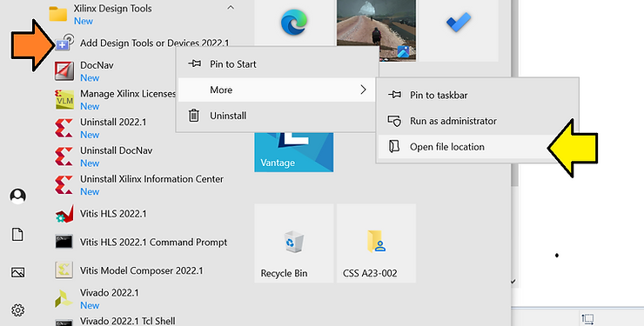This screenshot has height=326, width=644.
Task: Open the Recycle Bin tile
Action: (294, 243)
